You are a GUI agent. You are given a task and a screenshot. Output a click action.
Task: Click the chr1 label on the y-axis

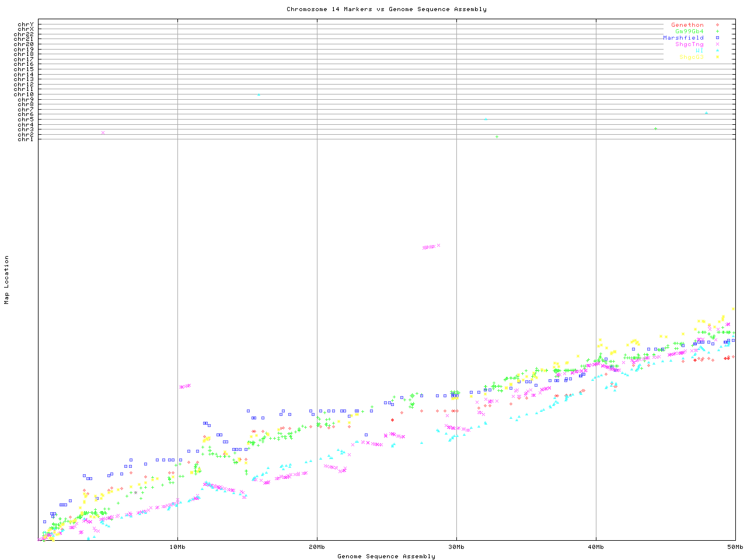click(26, 139)
